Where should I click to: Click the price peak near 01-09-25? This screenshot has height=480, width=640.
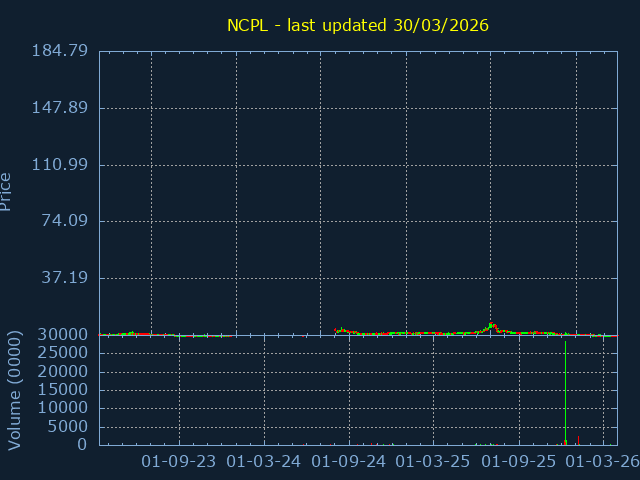pyautogui.click(x=492, y=325)
